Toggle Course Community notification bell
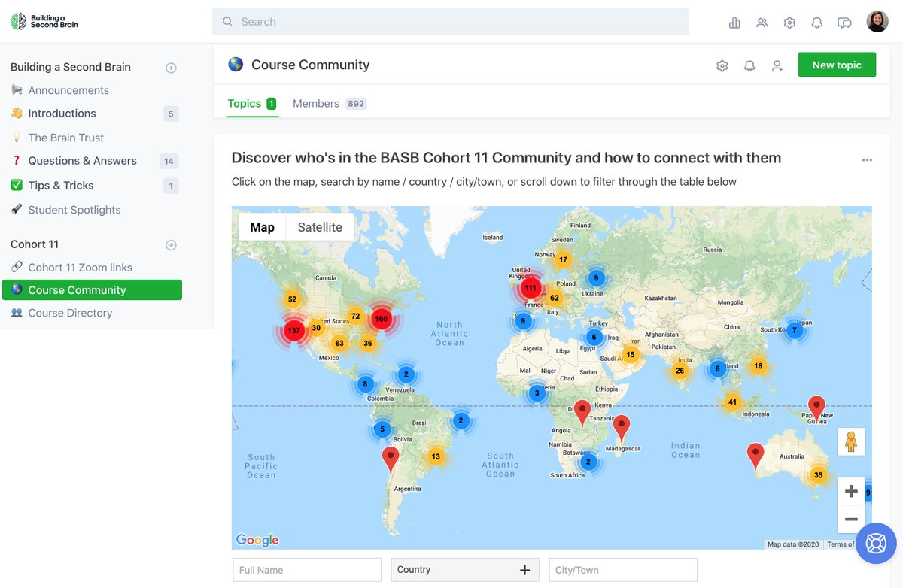Screen dimensions: 903x588 pyautogui.click(x=749, y=66)
